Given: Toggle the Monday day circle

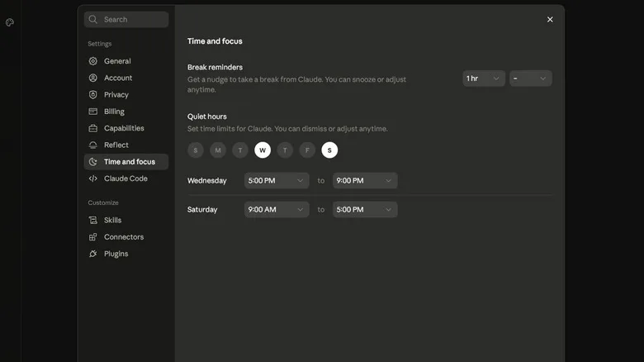Looking at the screenshot, I should coord(218,150).
